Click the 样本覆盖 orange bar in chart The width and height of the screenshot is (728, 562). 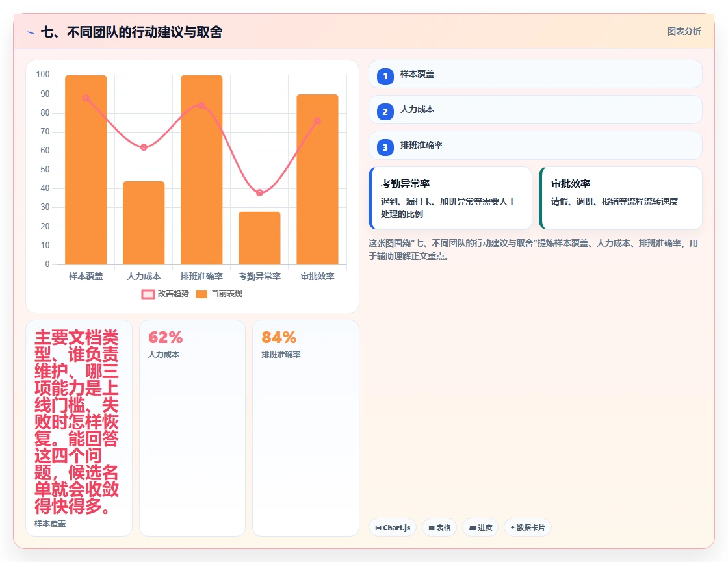pos(86,170)
